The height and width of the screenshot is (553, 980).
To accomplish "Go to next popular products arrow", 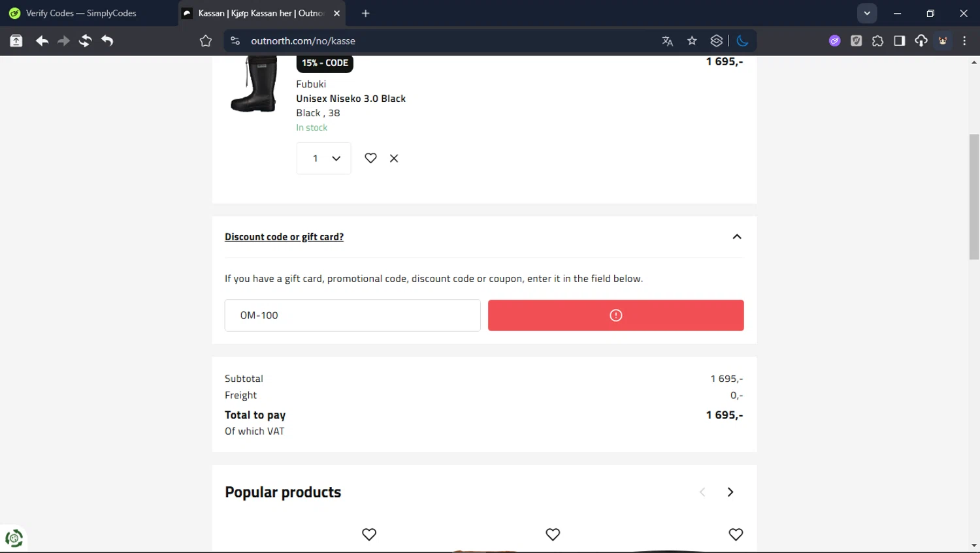I will (x=730, y=492).
